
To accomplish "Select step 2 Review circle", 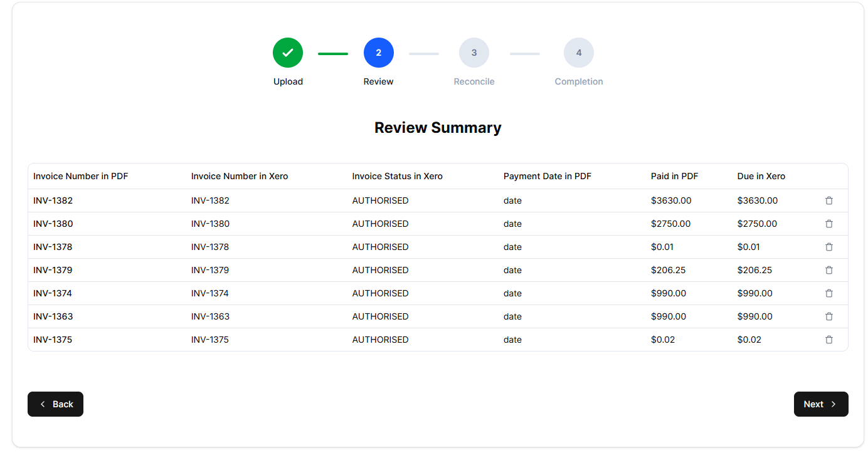I will coord(378,53).
